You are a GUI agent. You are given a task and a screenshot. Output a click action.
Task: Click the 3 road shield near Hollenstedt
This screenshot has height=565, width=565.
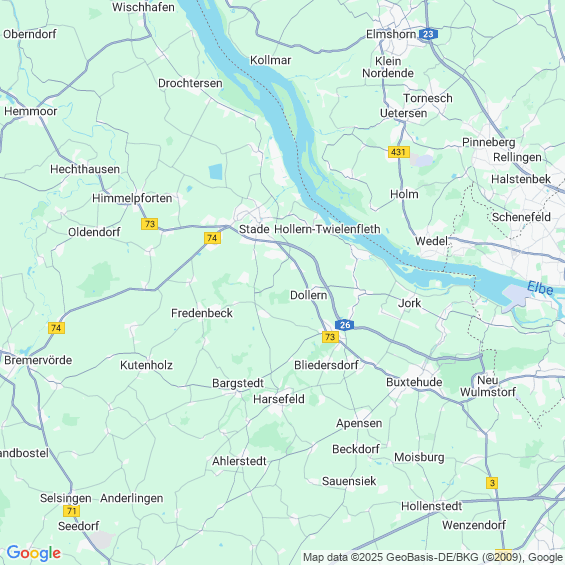click(492, 483)
